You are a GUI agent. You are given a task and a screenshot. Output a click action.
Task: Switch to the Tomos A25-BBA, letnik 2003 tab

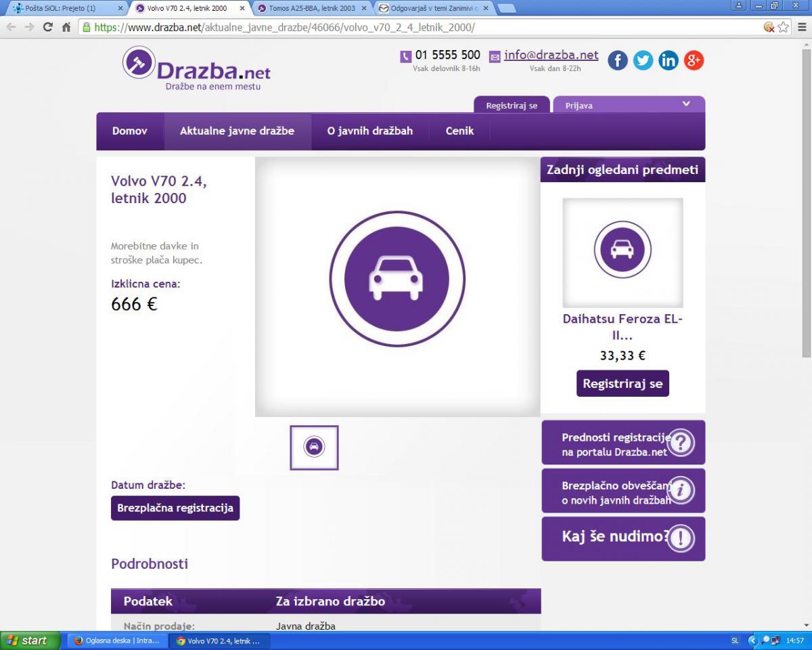(x=312, y=9)
